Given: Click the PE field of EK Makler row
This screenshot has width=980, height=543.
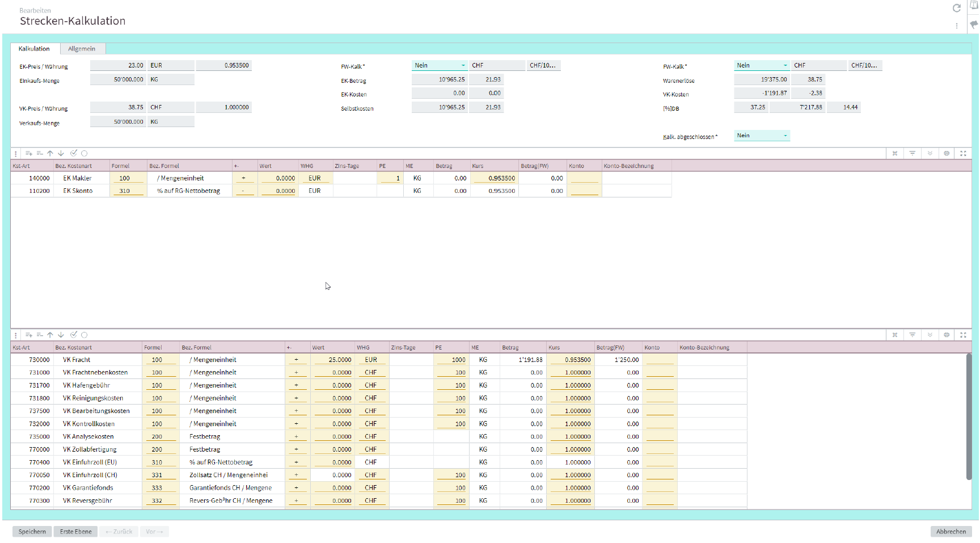Looking at the screenshot, I should pyautogui.click(x=390, y=178).
